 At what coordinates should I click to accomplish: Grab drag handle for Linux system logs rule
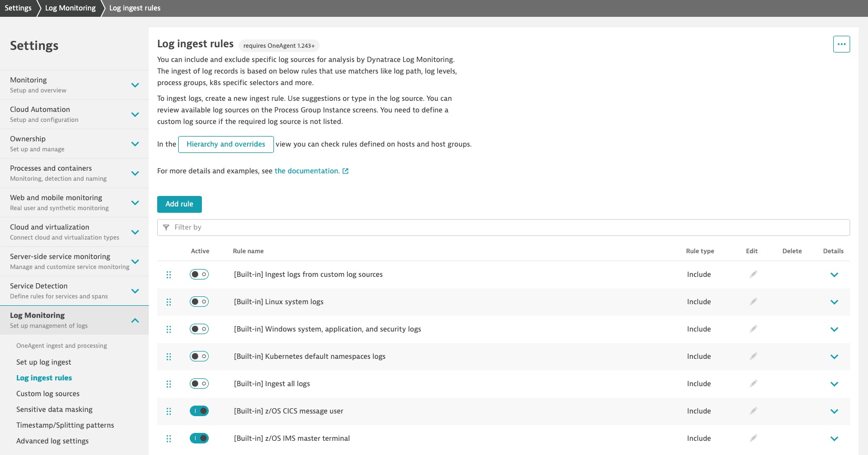[x=169, y=302]
